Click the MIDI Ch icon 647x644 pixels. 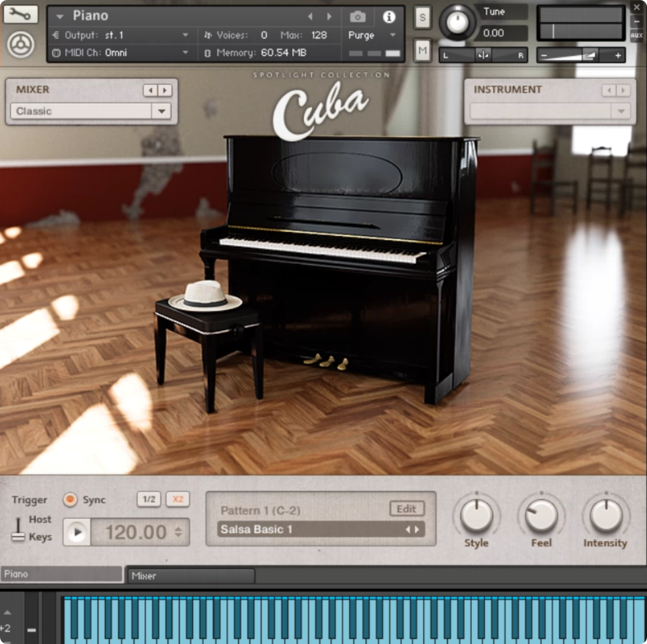click(x=56, y=53)
